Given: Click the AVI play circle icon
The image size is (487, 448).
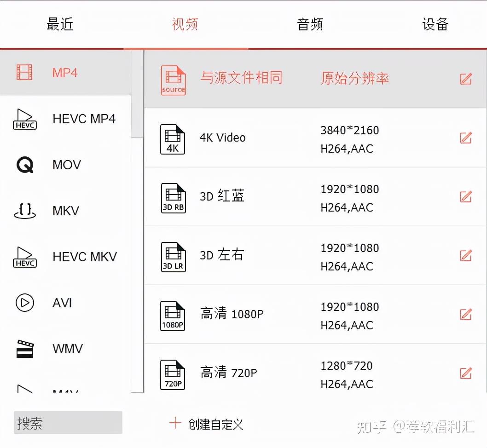Looking at the screenshot, I should pyautogui.click(x=25, y=303).
